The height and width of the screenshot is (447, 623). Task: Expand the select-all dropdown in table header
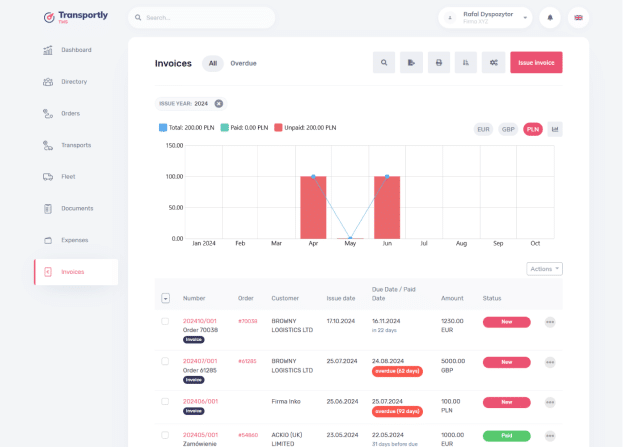pyautogui.click(x=166, y=298)
